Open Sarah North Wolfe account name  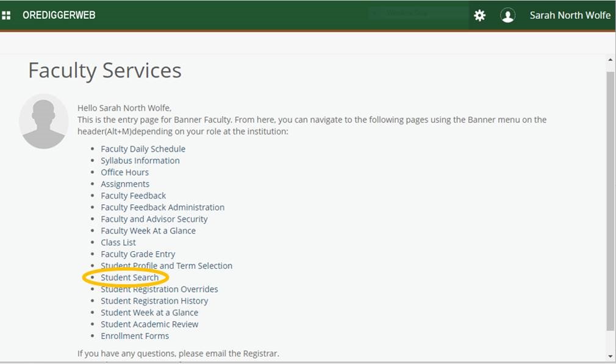(570, 16)
